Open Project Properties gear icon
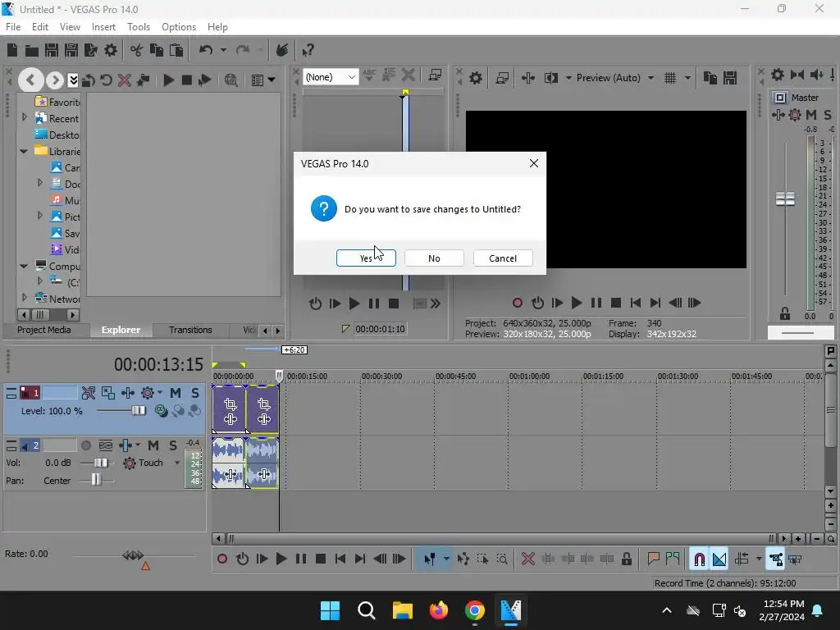Viewport: 840px width, 630px height. coord(111,50)
